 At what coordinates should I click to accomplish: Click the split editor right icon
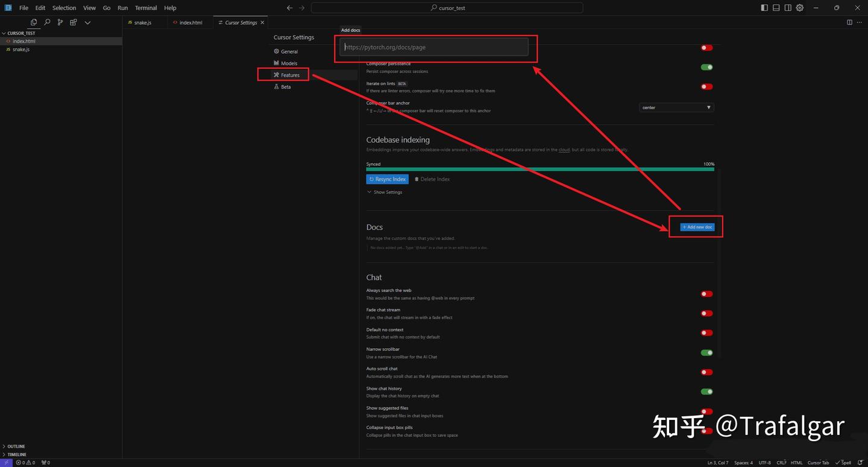pos(849,22)
